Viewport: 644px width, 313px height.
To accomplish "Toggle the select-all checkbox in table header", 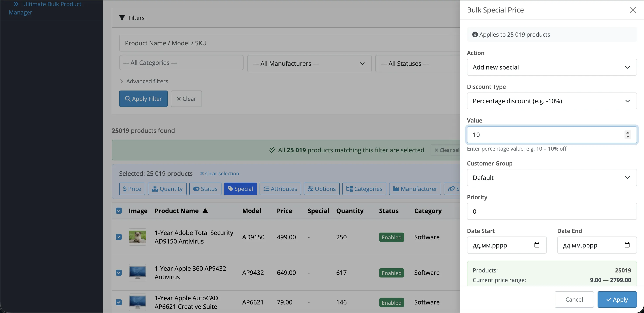I will coord(119,211).
